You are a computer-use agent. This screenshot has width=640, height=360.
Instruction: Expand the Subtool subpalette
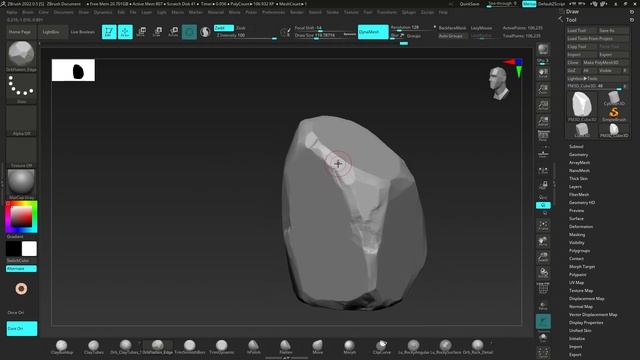pyautogui.click(x=576, y=147)
